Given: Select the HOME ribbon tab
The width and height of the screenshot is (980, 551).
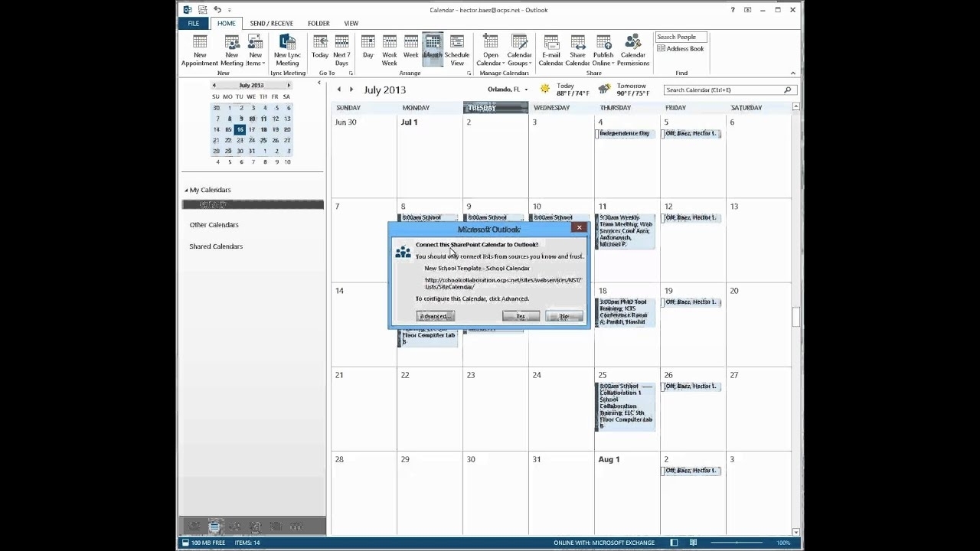Looking at the screenshot, I should tap(226, 24).
